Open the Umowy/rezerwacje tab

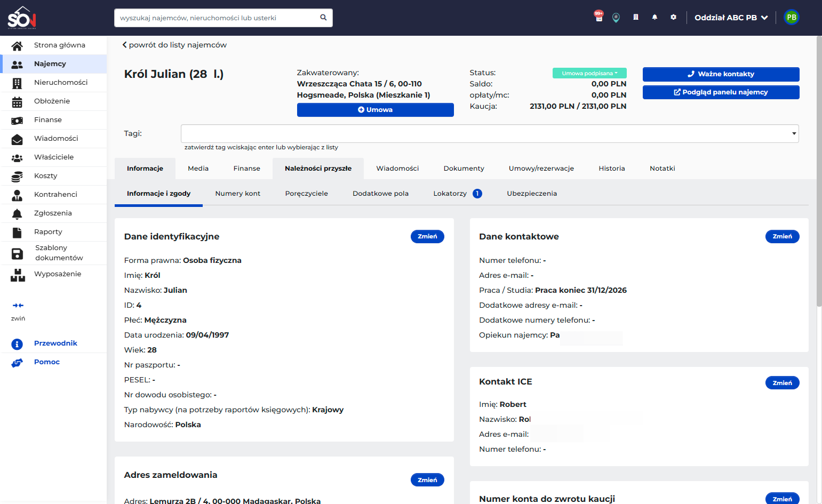[x=541, y=169]
